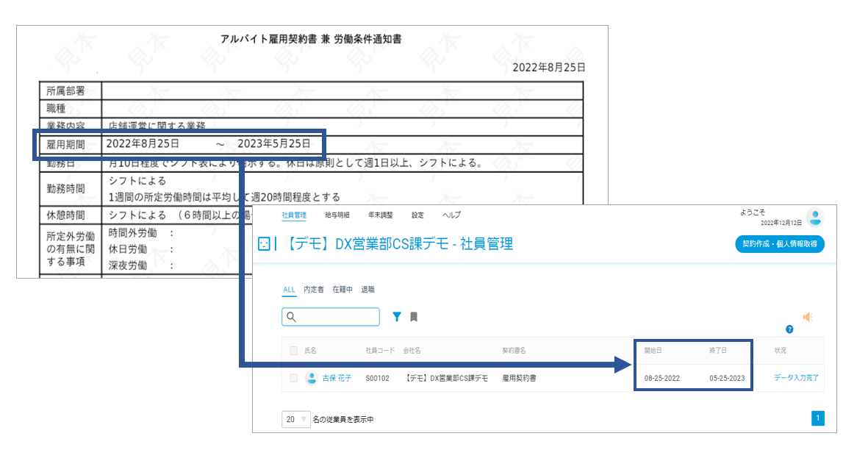Open the 20 rows-per-page dropdown

pos(295,419)
